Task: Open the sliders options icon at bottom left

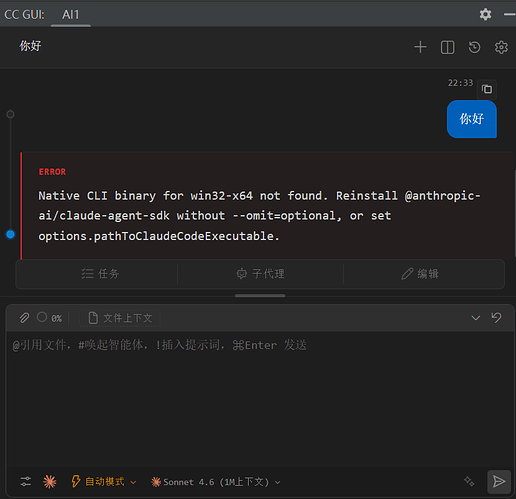Action: click(26, 481)
